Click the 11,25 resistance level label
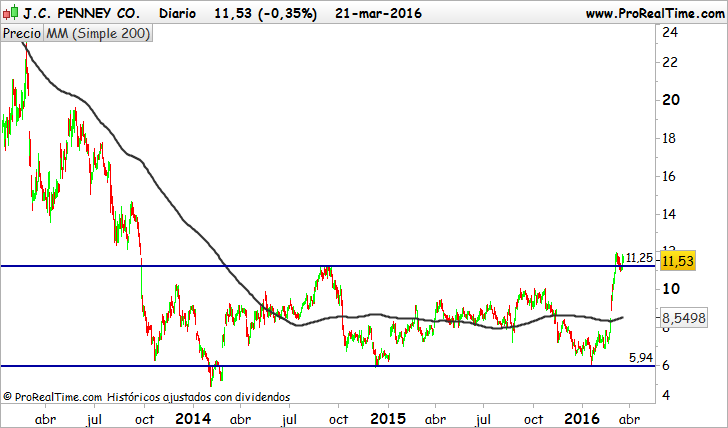 [639, 258]
